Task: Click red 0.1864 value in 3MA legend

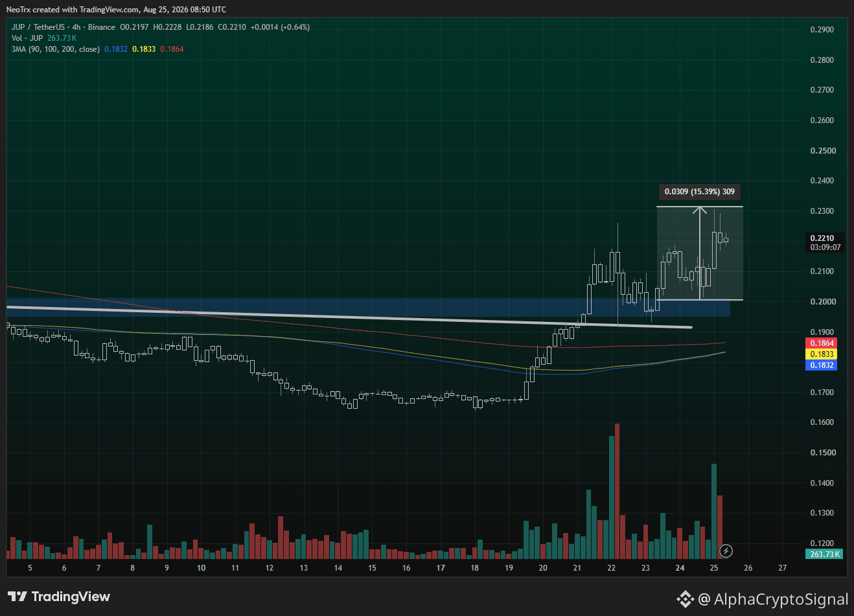Action: [x=172, y=49]
